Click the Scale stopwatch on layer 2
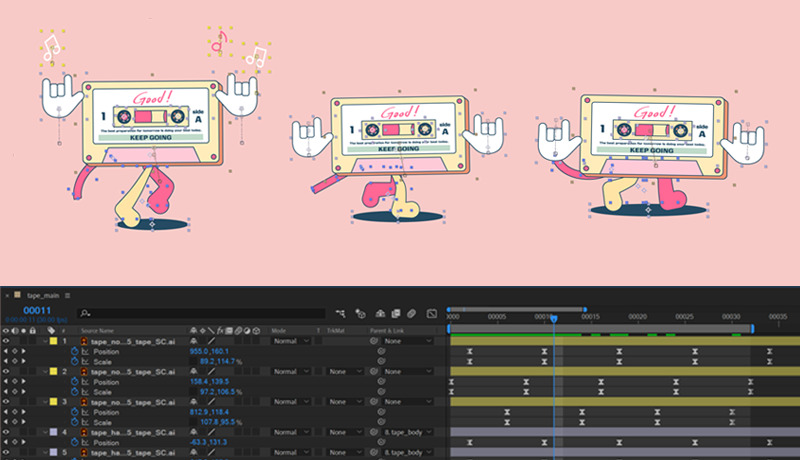Screen dimensions: 800x460 74,392
